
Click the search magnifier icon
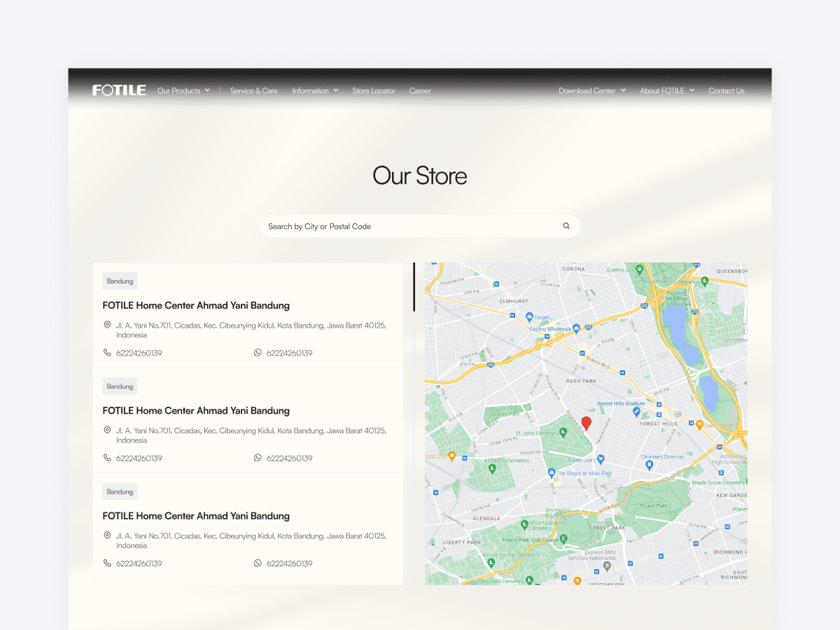(566, 226)
